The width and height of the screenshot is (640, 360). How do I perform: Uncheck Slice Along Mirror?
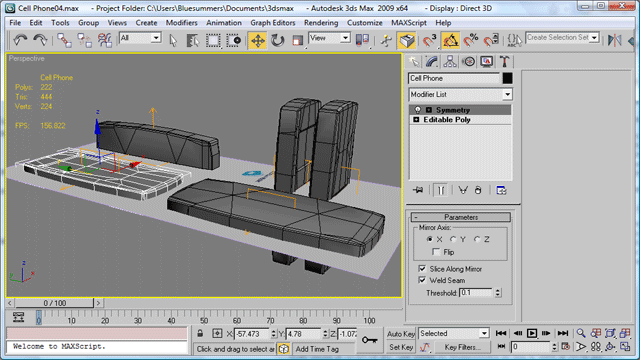[422, 269]
